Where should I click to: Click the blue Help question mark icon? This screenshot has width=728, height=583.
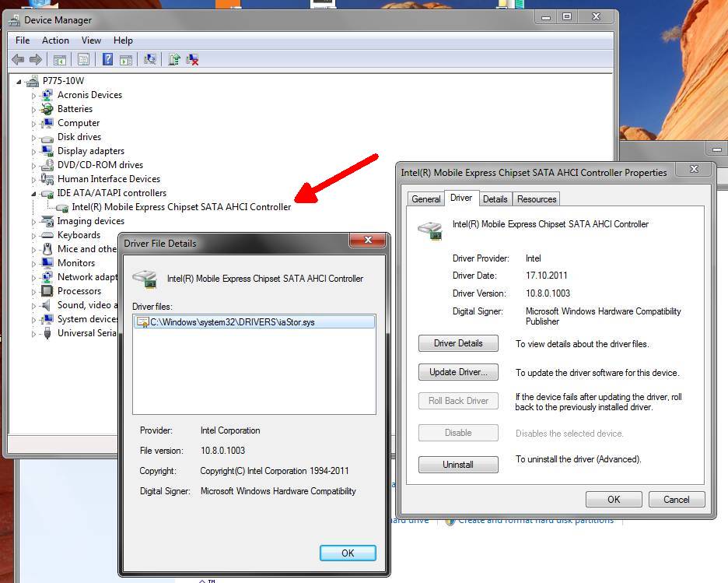click(107, 59)
